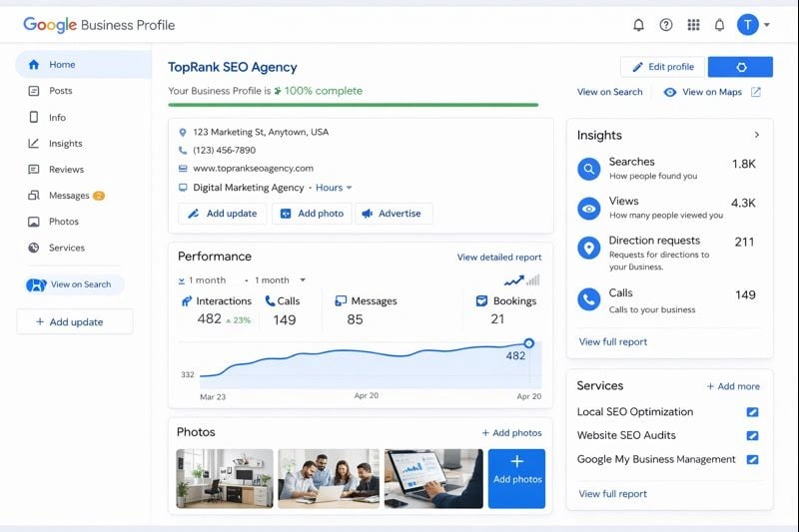Open the Google logo in header
799x532 pixels.
coord(50,24)
